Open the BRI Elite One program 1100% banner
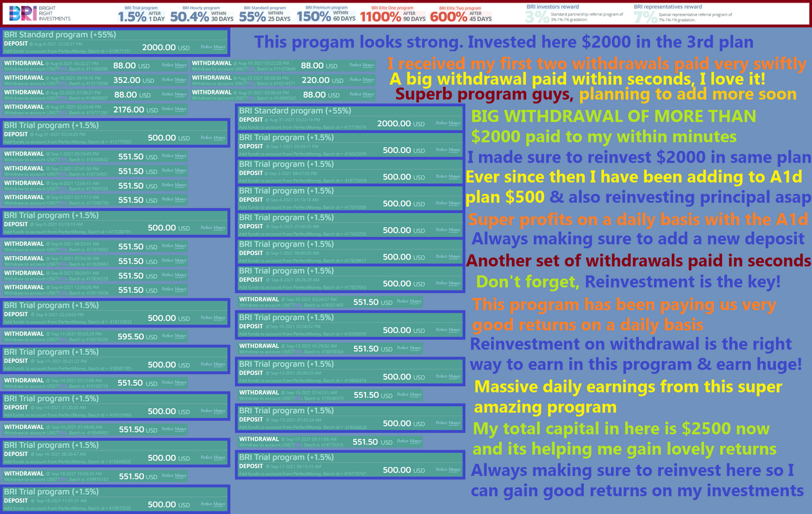This screenshot has height=514, width=812. point(393,14)
